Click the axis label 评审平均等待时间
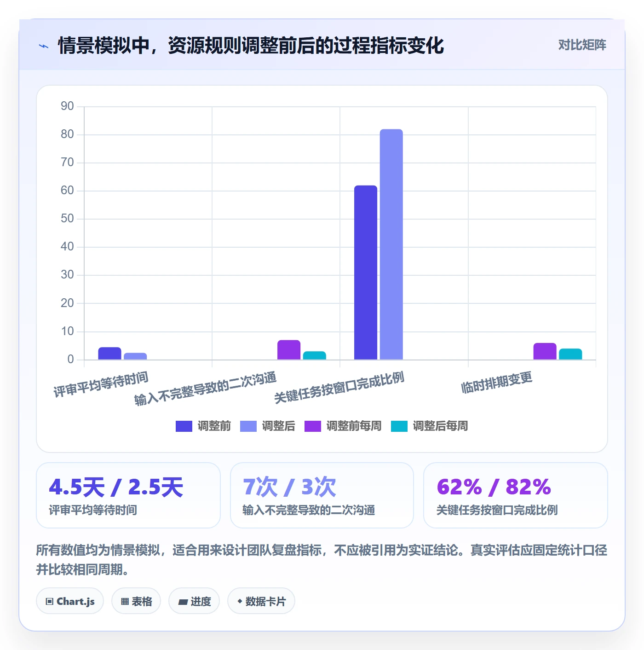The height and width of the screenshot is (650, 644). (x=101, y=384)
